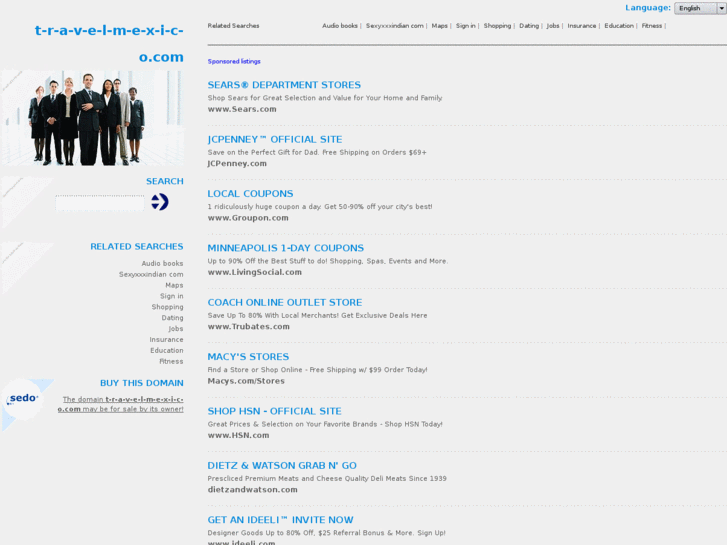Screen dimensions: 727x545
Task: Click the 'Search' sidebar heading
Action: 165,181
